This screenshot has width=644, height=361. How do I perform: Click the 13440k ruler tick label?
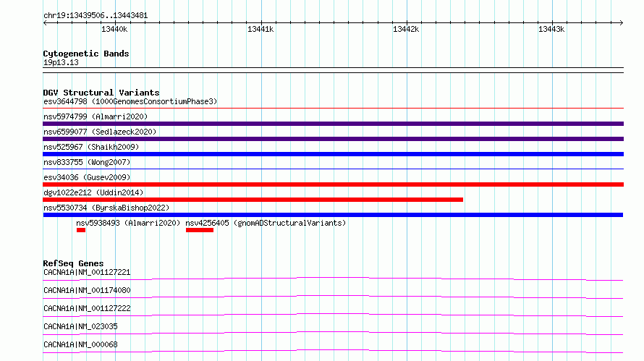point(114,29)
